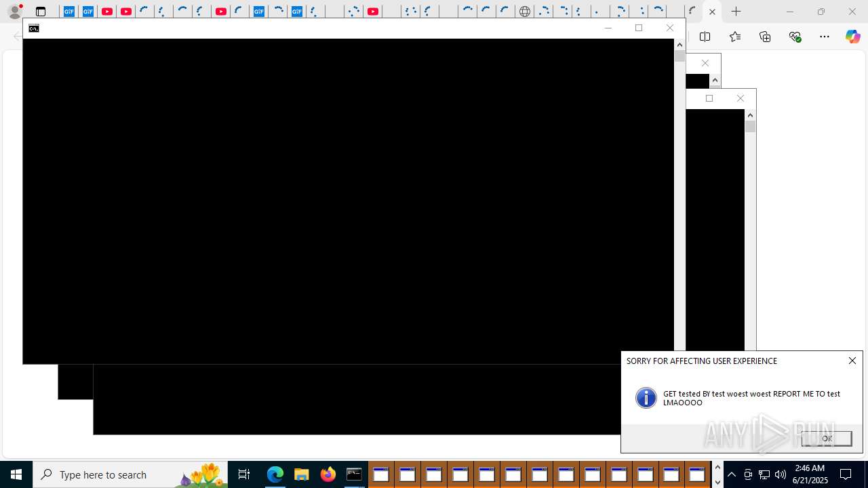
Task: Close the rightmost background console window
Action: (741, 98)
